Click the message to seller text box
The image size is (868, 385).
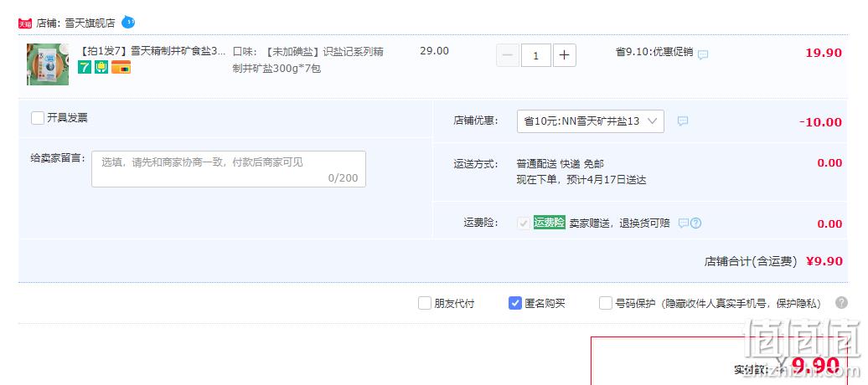point(229,169)
